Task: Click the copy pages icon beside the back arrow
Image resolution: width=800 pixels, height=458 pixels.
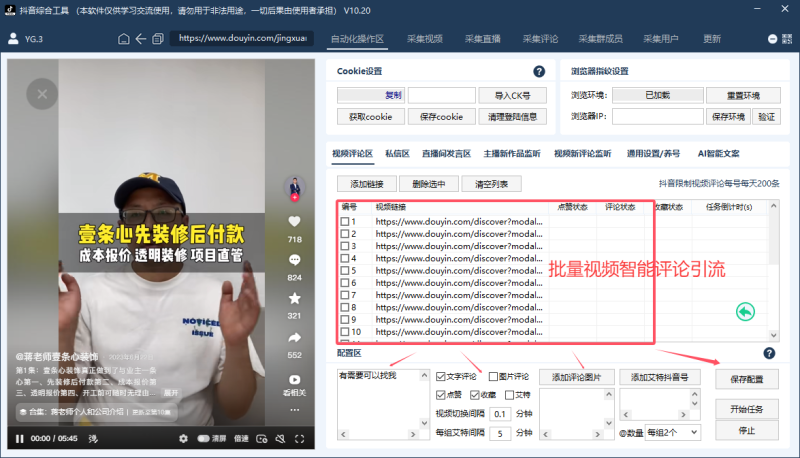Action: 158,39
